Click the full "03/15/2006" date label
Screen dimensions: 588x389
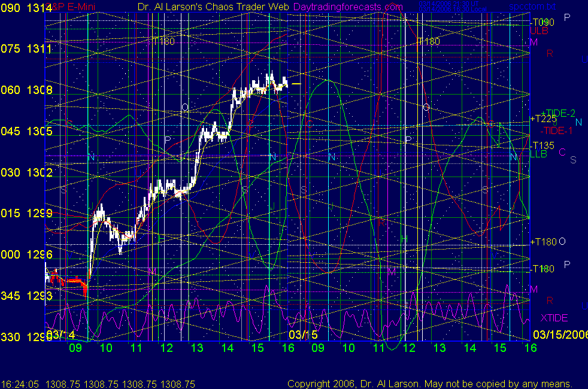560,335
